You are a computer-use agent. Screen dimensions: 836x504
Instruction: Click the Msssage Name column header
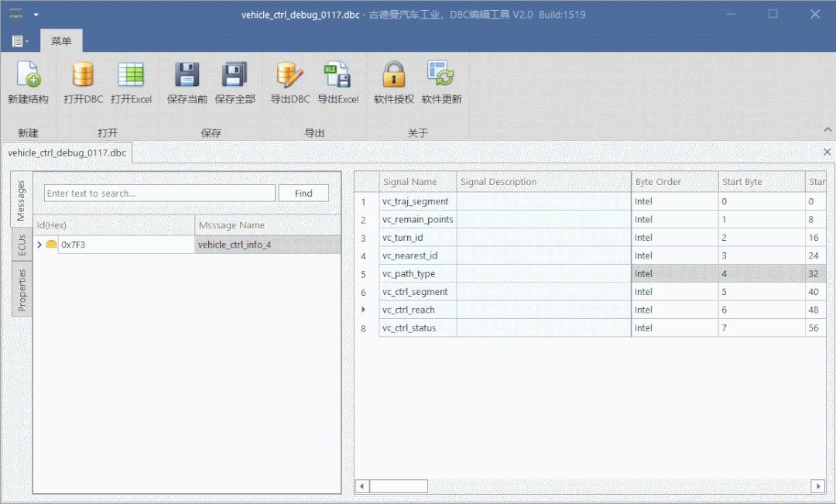(268, 225)
